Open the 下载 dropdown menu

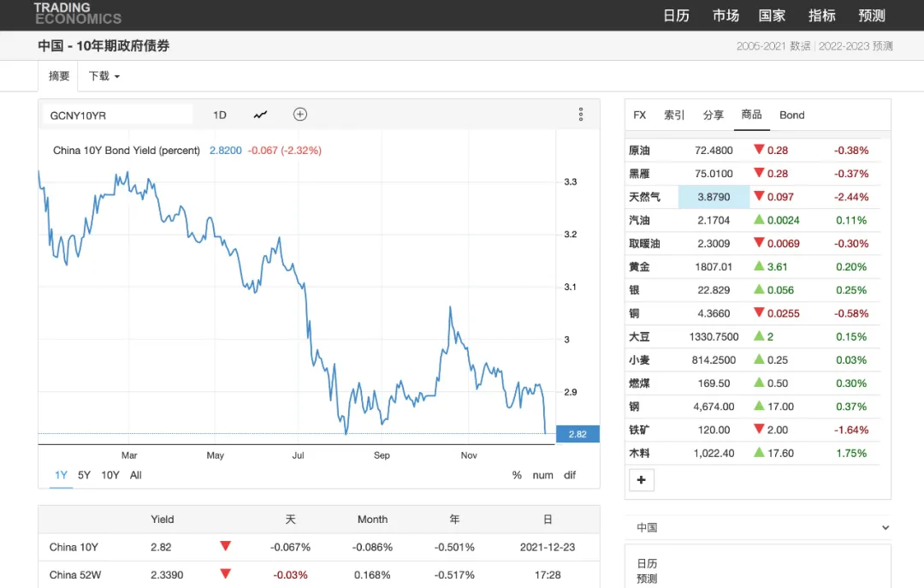[x=102, y=76]
